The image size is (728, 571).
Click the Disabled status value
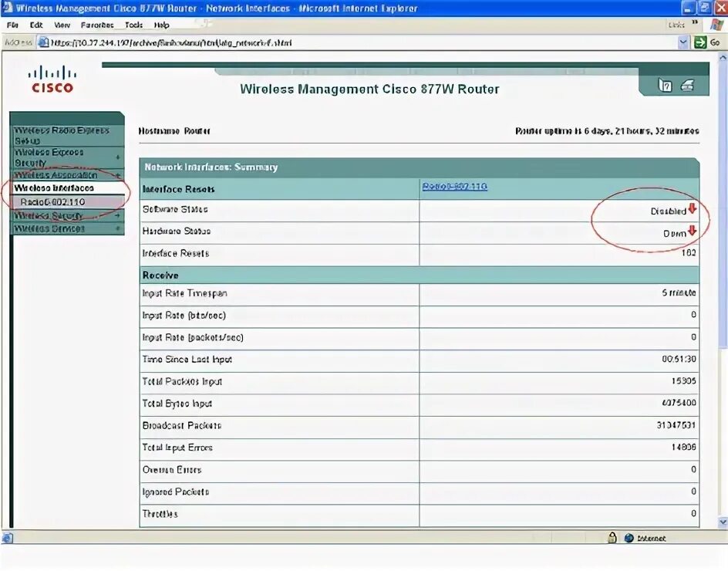pos(668,211)
